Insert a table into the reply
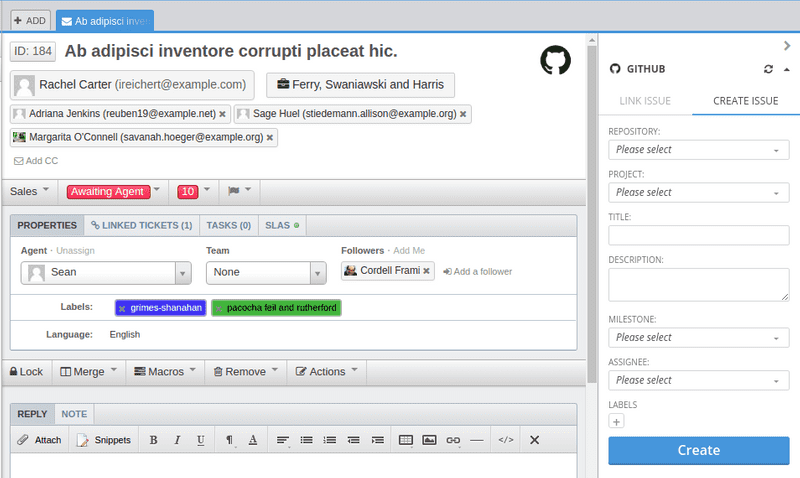Viewport: 800px width, 478px height. tap(406, 440)
